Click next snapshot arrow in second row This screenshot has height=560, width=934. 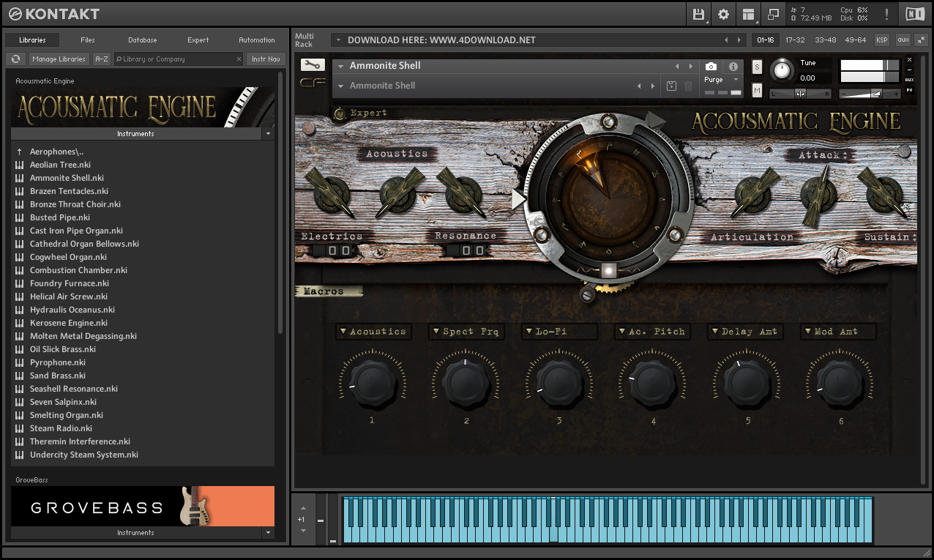[x=654, y=86]
